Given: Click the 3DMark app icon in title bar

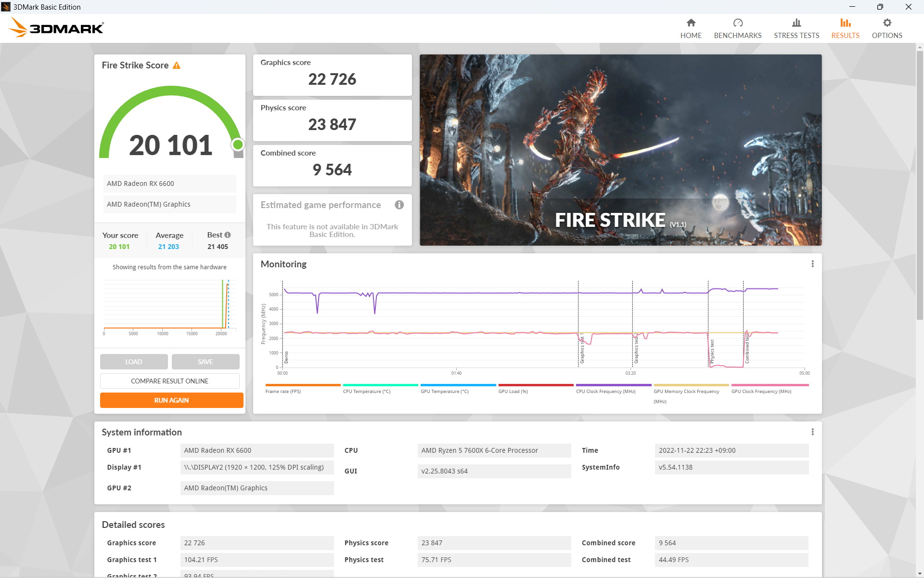Looking at the screenshot, I should (x=6, y=7).
